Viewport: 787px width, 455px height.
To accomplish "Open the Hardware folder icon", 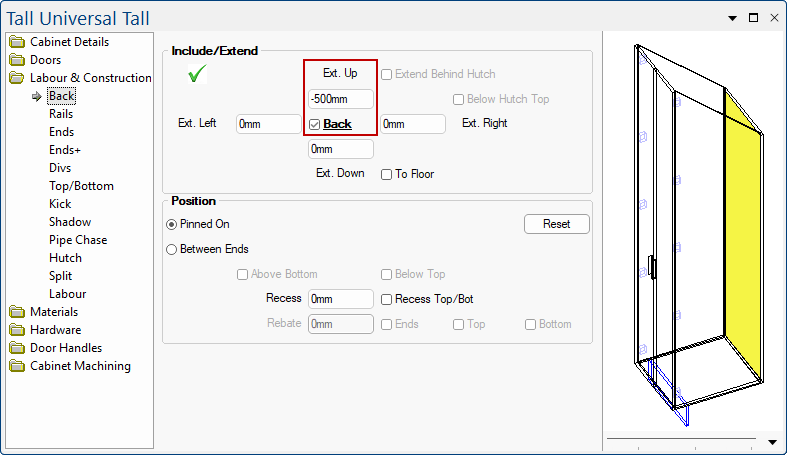I will coord(17,330).
